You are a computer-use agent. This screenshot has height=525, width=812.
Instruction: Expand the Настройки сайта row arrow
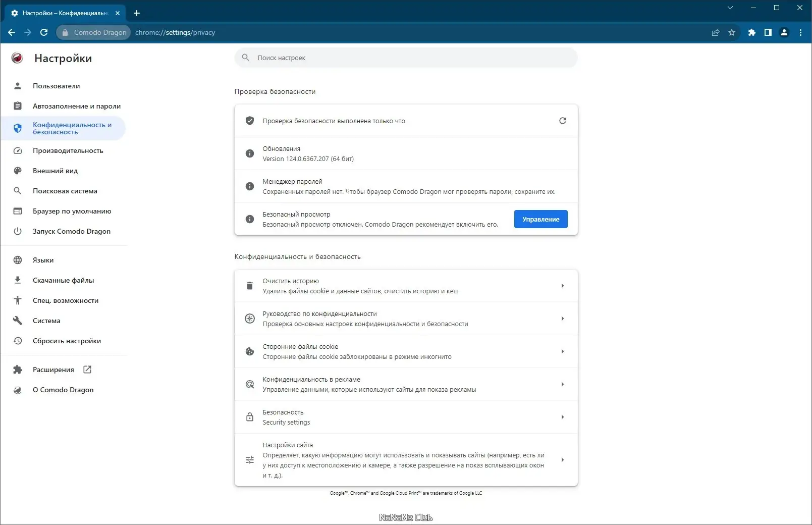[x=563, y=460]
